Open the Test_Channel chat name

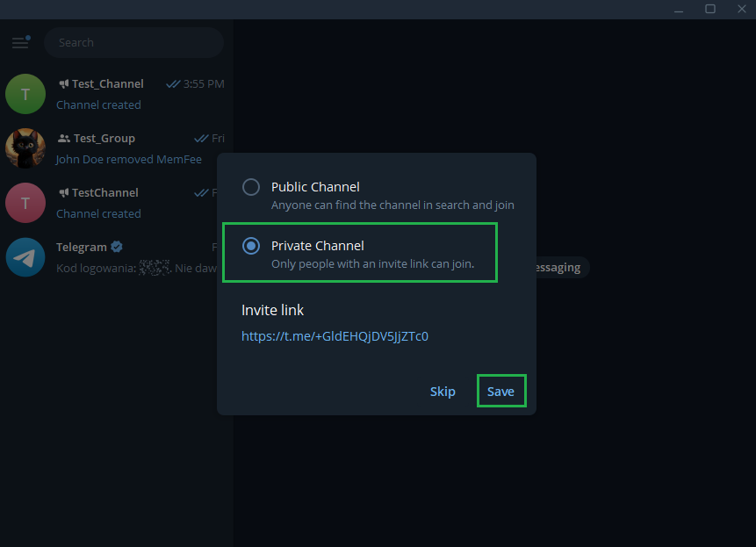(107, 84)
